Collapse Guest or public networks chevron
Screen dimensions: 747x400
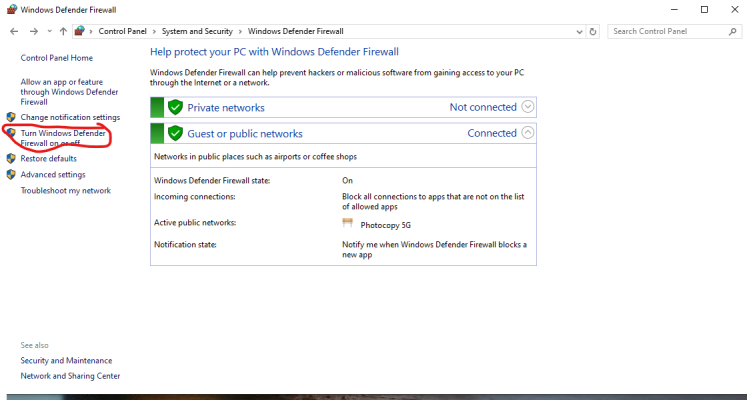[x=527, y=133]
